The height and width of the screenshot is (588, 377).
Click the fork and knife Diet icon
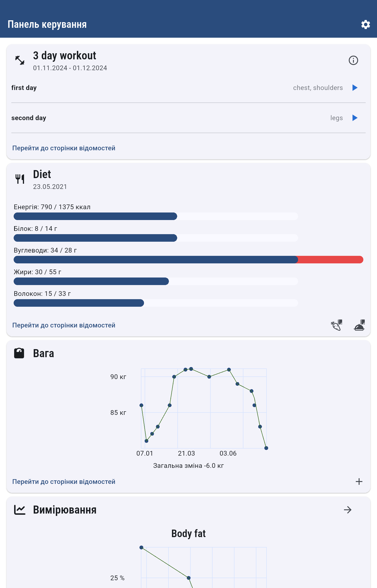[x=20, y=179]
